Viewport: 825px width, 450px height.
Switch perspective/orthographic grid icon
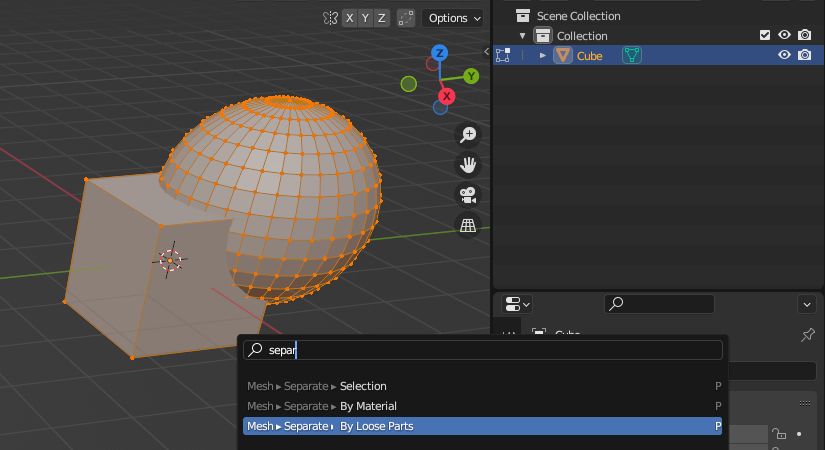click(468, 225)
